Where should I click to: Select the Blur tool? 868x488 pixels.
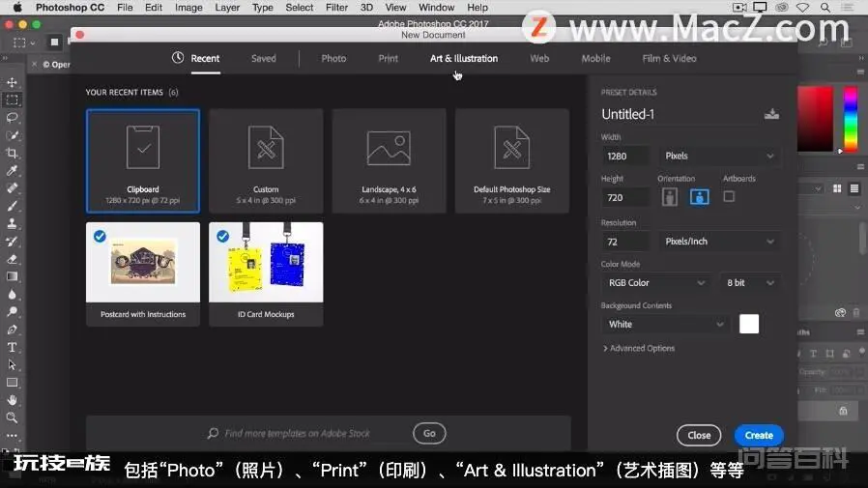(12, 295)
